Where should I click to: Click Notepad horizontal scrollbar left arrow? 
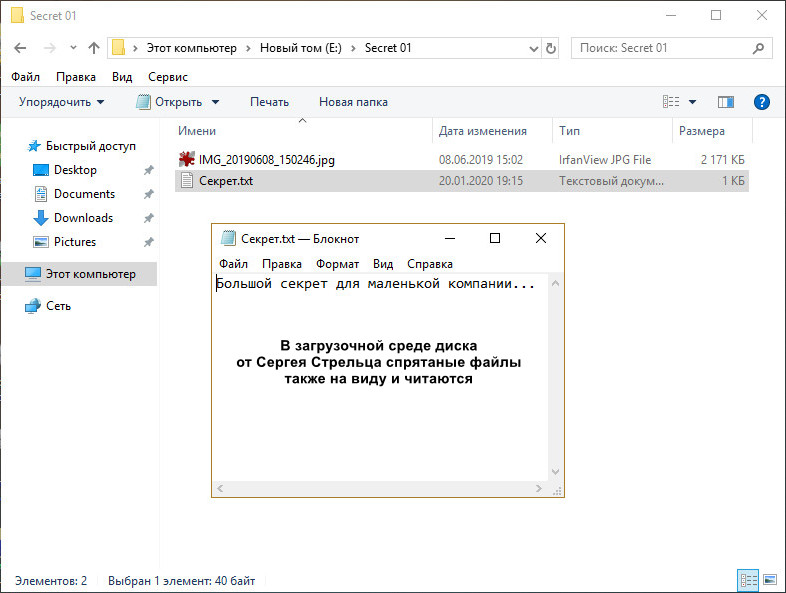tap(220, 488)
